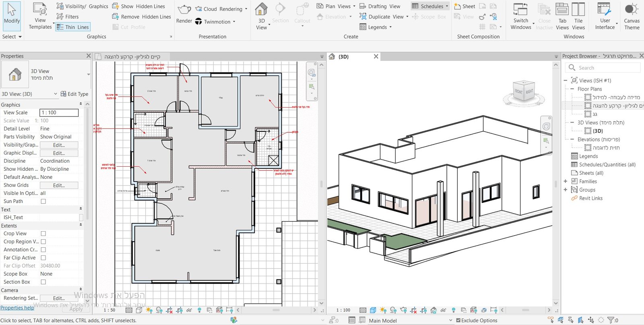Click Edit for Graphic Display Options
Viewport: 644px width, 325px height.
point(59,153)
